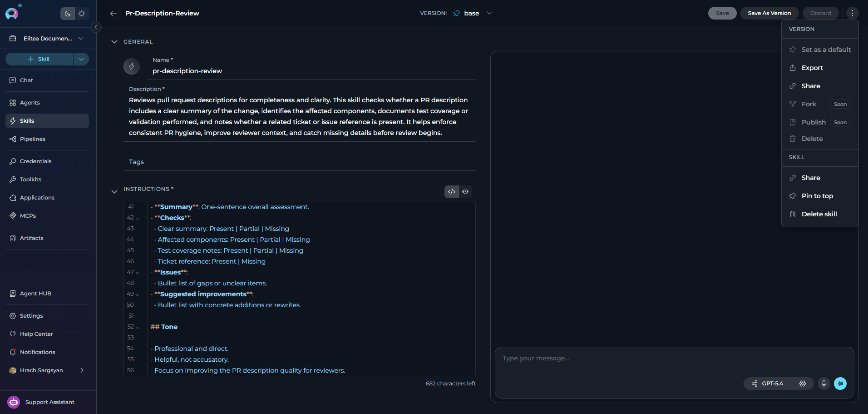
Task: Fold code at line 52 Tone
Action: tap(138, 327)
